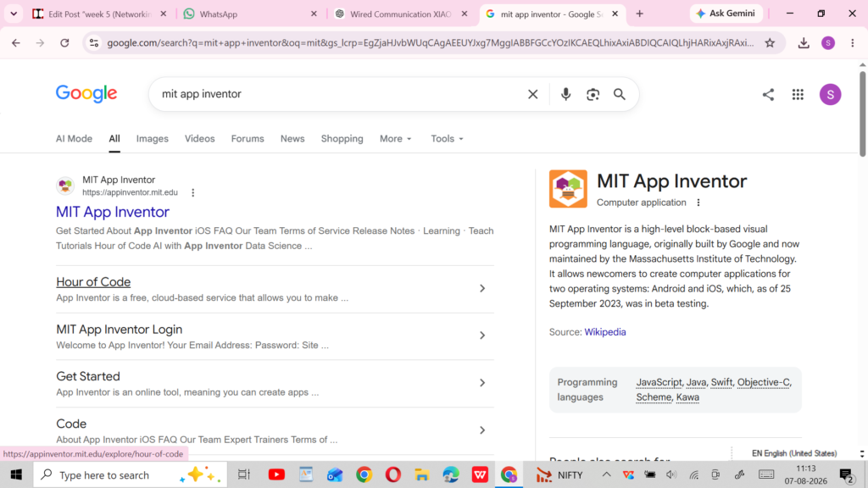Screen dimensions: 868x488
Task: Open the Code sitelink
Action: pos(71,424)
